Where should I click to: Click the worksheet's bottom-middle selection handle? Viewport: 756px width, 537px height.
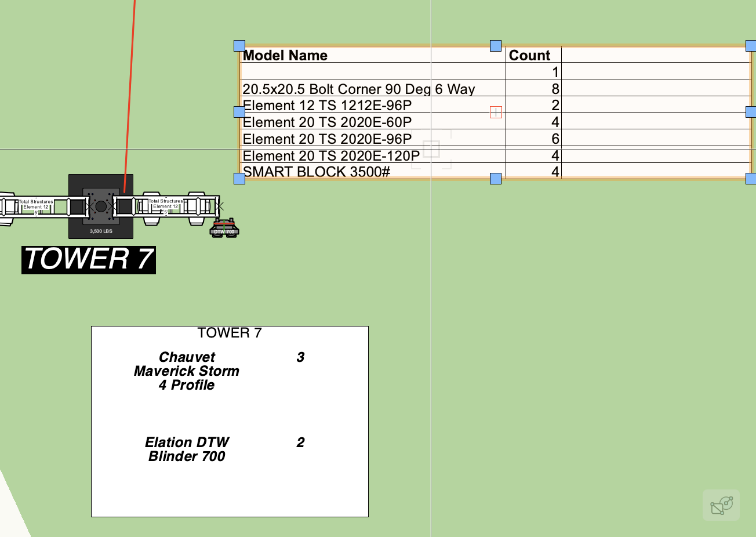point(496,178)
